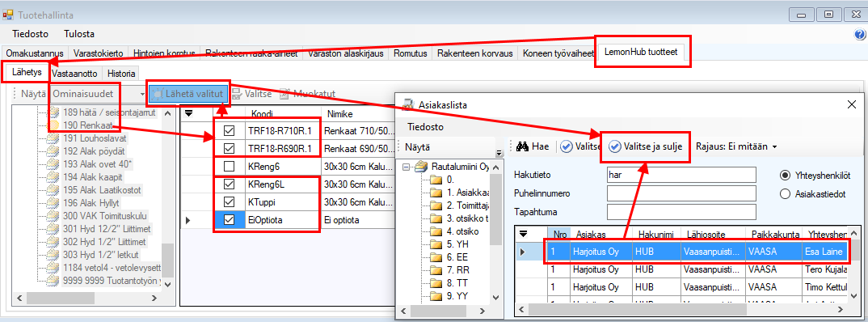Select the Yhteyshenkilöt radio button
The height and width of the screenshot is (322, 868).
pos(785,175)
